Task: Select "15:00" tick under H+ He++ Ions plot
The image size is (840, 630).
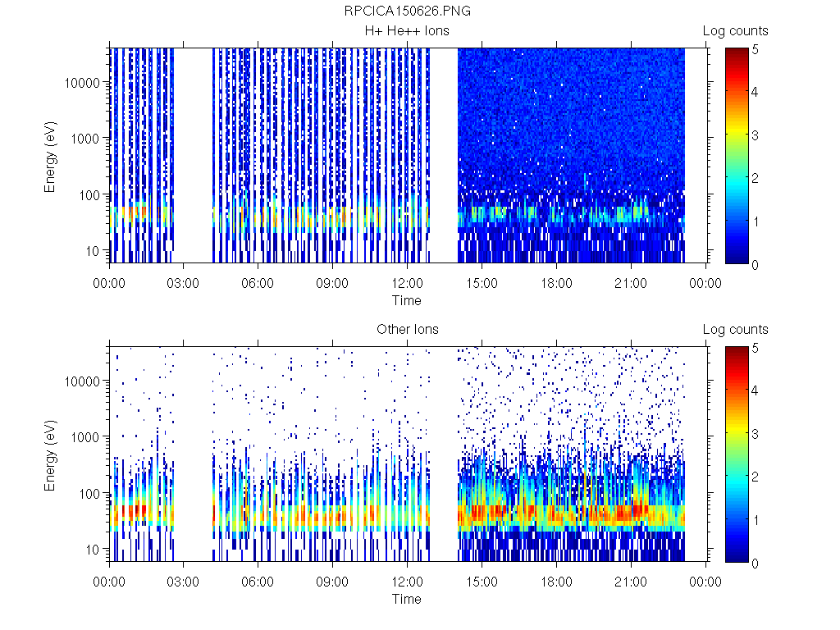Action: tap(482, 283)
